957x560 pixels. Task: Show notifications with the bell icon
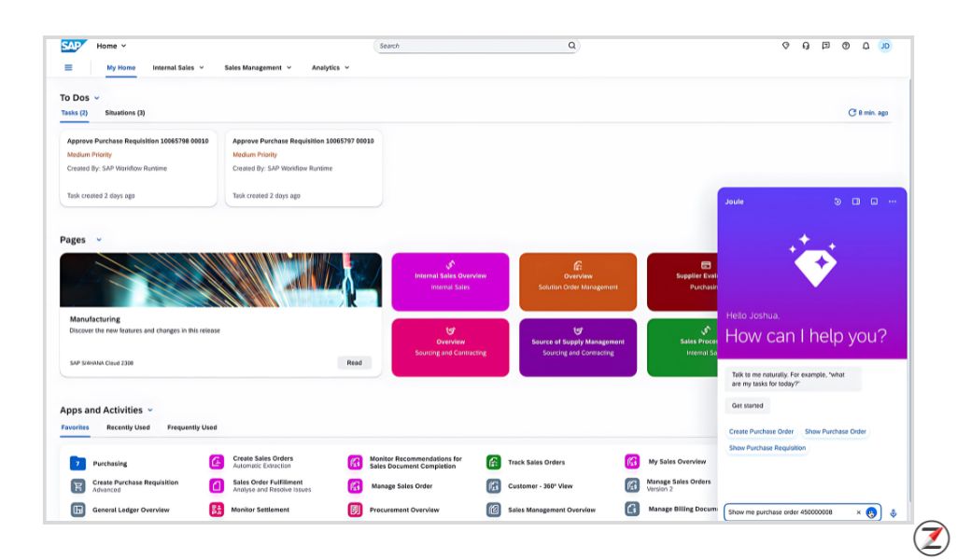[x=866, y=46]
